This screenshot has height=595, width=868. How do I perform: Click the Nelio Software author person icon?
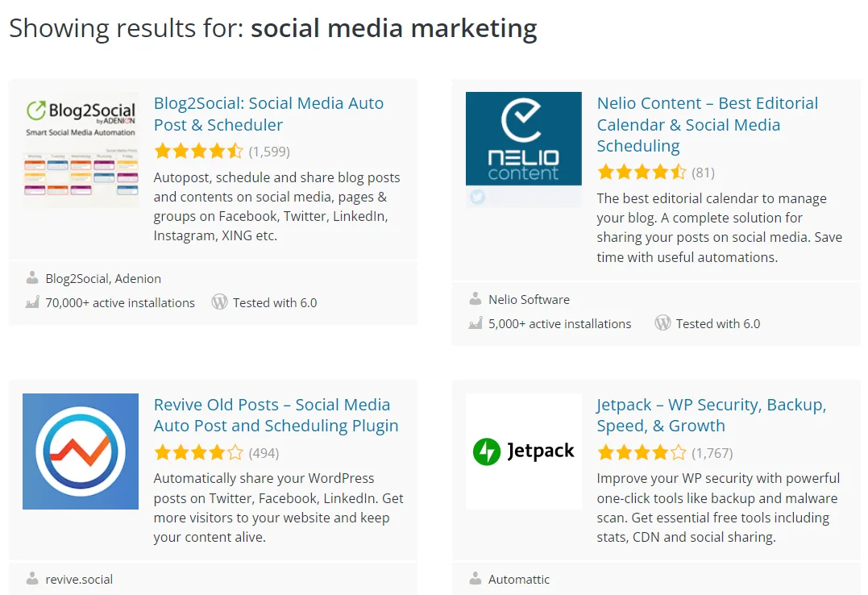(476, 299)
